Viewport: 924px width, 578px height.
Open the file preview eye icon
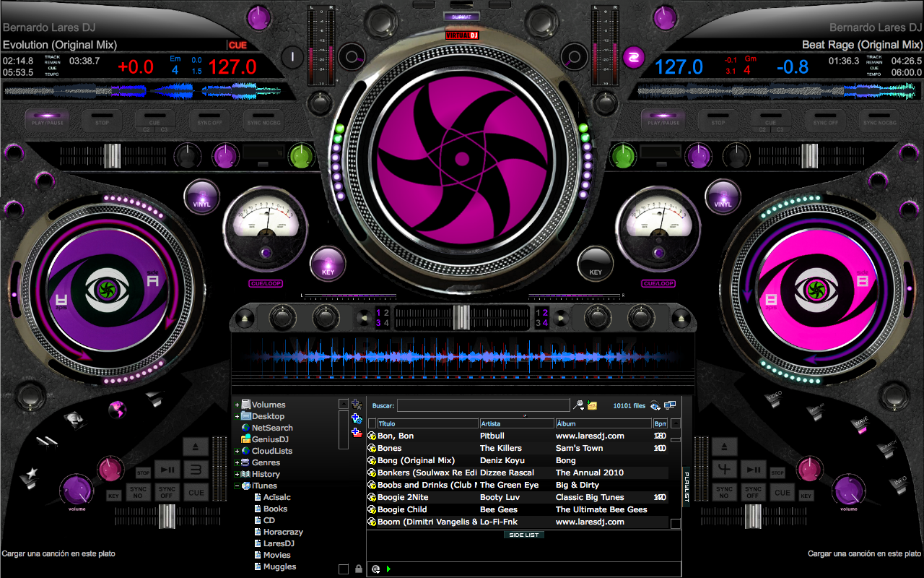pos(654,405)
